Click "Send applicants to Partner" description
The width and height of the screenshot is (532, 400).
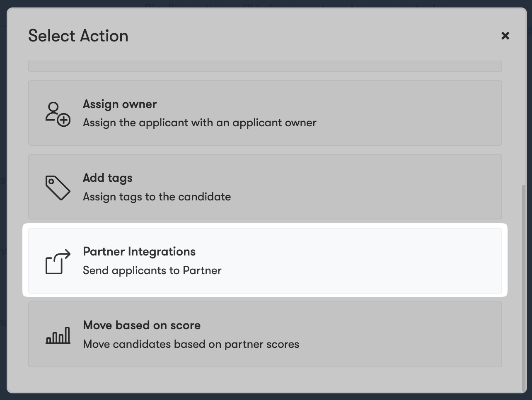tap(152, 270)
